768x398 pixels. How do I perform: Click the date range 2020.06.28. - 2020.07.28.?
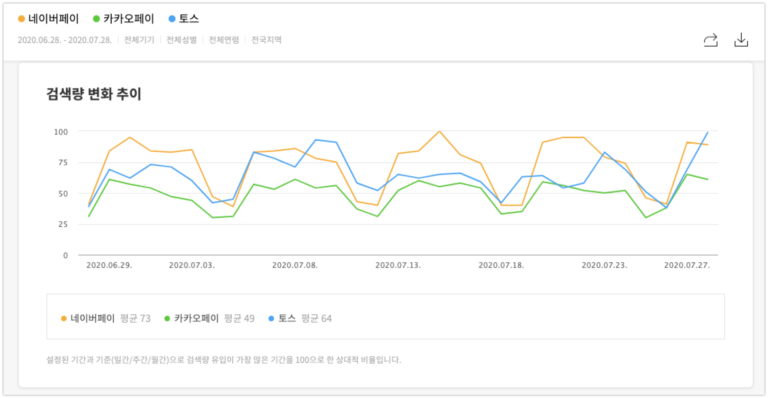[65, 40]
